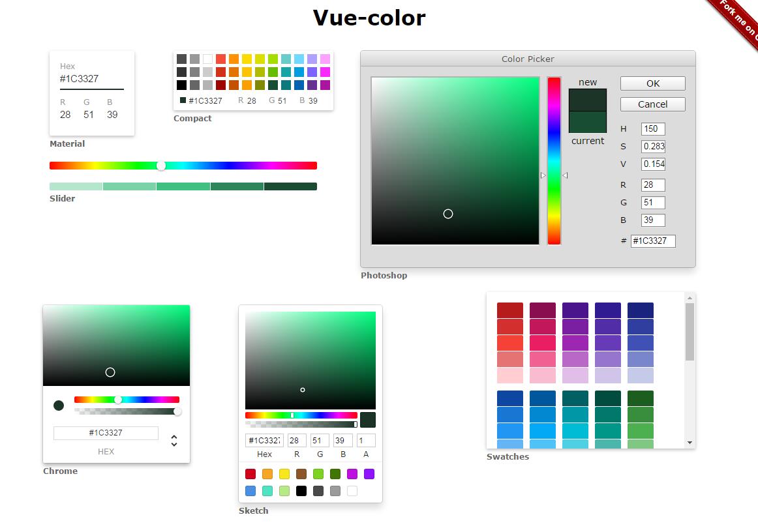
Task: Pick the black preset in Sketch picker
Action: coord(301,491)
